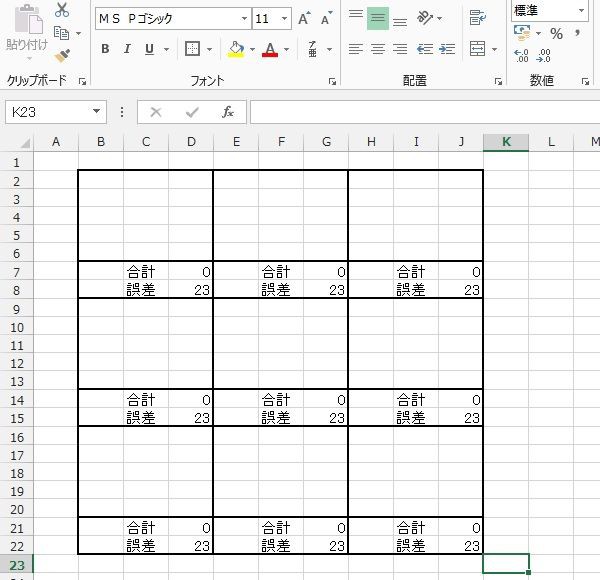Screen dimensions: 600x580
Task: Select column K header
Action: (x=506, y=142)
